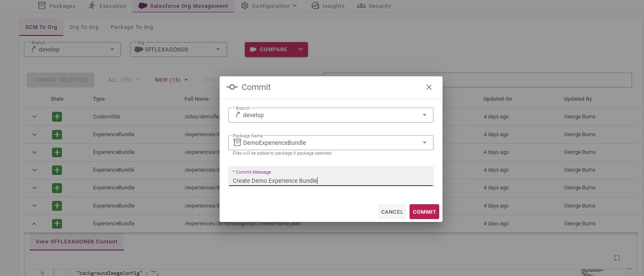Viewport: 644px width, 276px height.
Task: Click the Security people icon
Action: tap(361, 6)
